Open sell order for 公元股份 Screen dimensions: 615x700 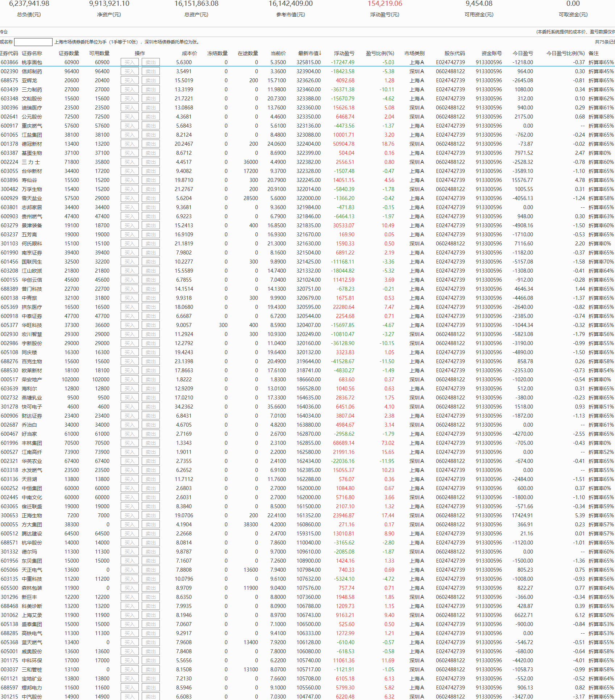tap(150, 117)
